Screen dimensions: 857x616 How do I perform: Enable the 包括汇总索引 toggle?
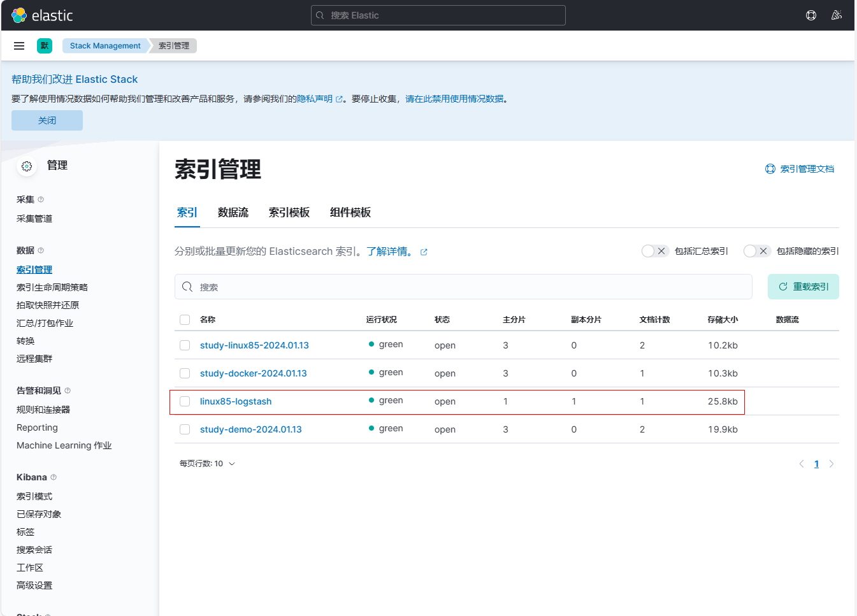click(x=654, y=251)
